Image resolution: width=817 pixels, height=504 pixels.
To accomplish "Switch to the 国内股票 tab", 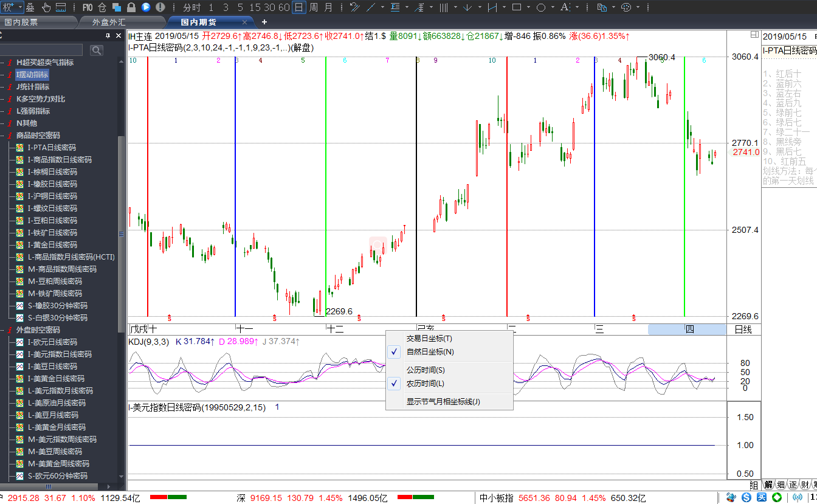I will coord(21,22).
